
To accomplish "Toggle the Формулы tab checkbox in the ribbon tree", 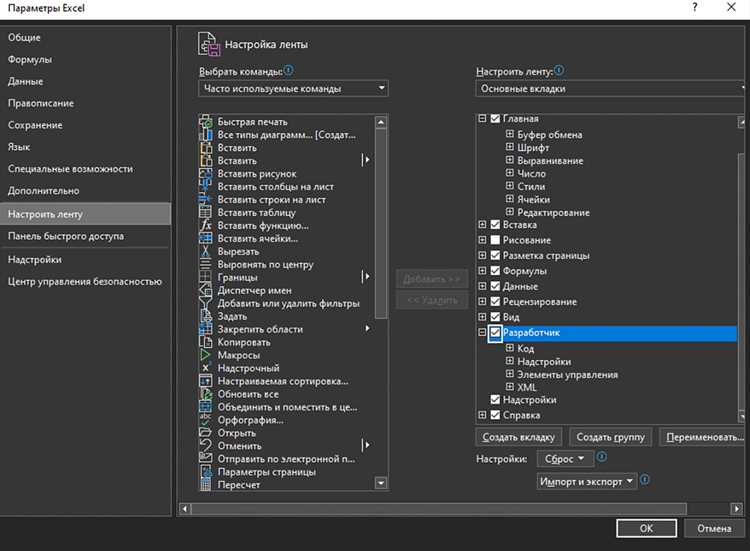I will (x=496, y=271).
